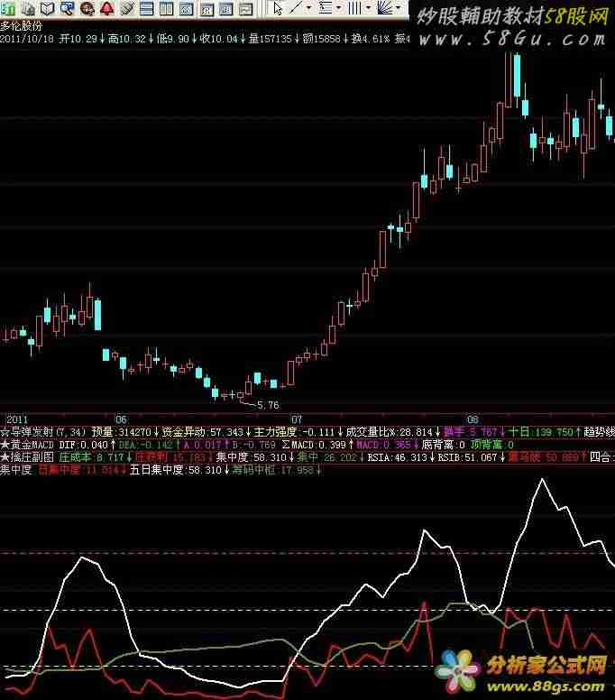Select the horizontal split window layout icon
This screenshot has height=700, width=615.
point(146,8)
